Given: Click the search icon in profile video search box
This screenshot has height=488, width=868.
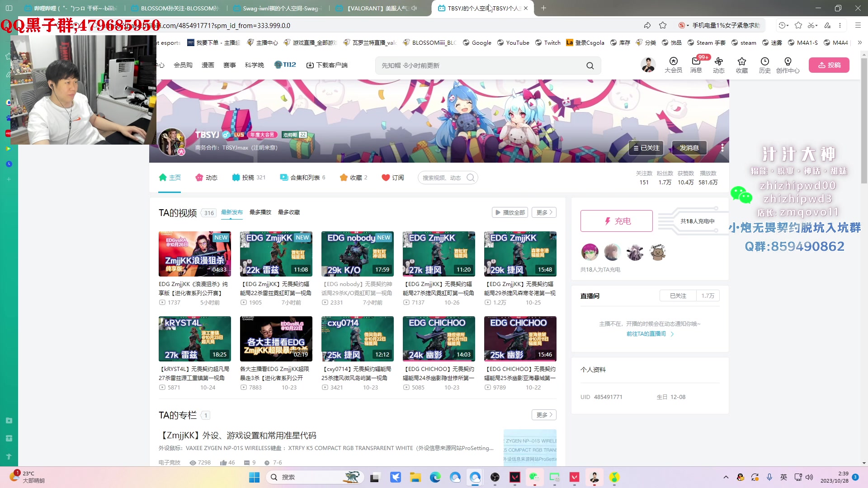Looking at the screenshot, I should [471, 178].
